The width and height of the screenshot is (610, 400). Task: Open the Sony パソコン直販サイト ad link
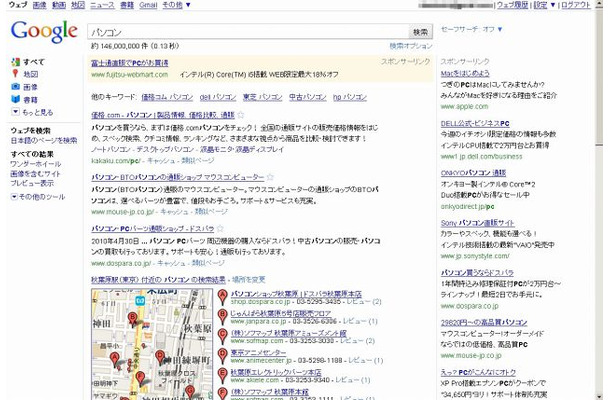(x=478, y=223)
